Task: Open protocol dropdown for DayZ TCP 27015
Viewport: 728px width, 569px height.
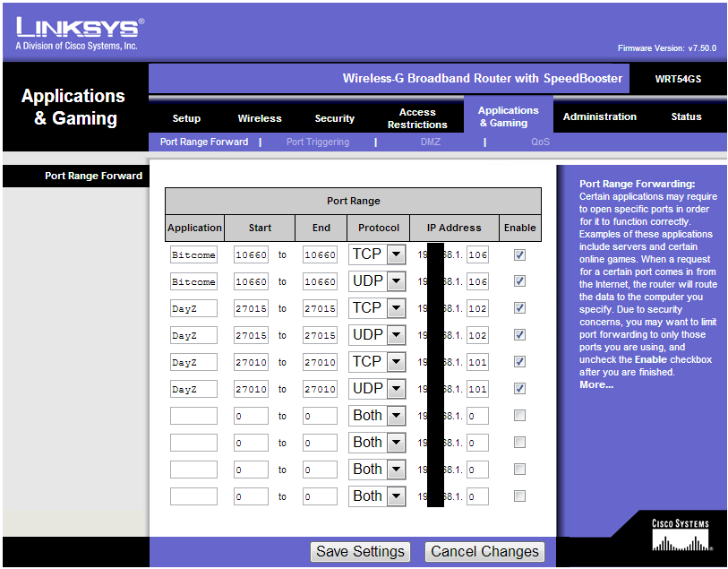Action: click(377, 308)
